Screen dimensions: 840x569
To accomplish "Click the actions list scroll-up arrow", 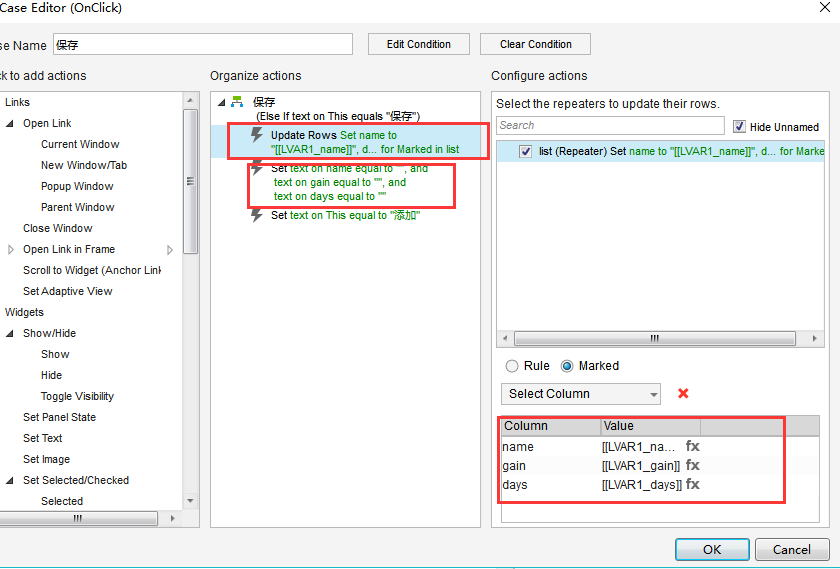I will click(x=190, y=100).
